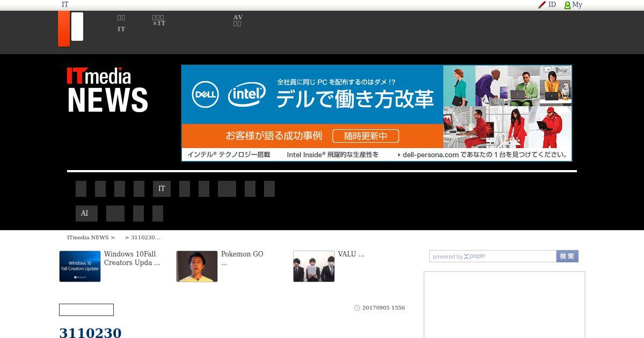The width and height of the screenshot is (644, 338).
Task: Click the outlined category label box above the headline
Action: [x=86, y=310]
